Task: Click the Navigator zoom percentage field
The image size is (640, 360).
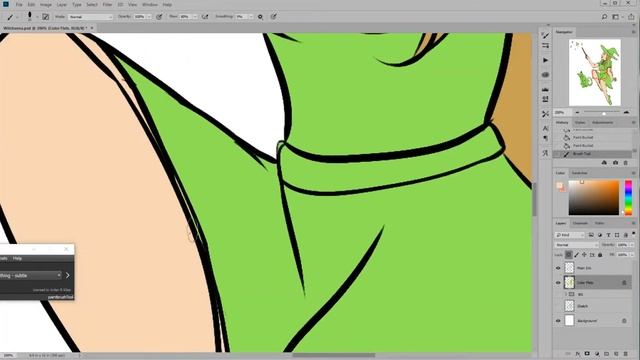Action: (x=562, y=112)
